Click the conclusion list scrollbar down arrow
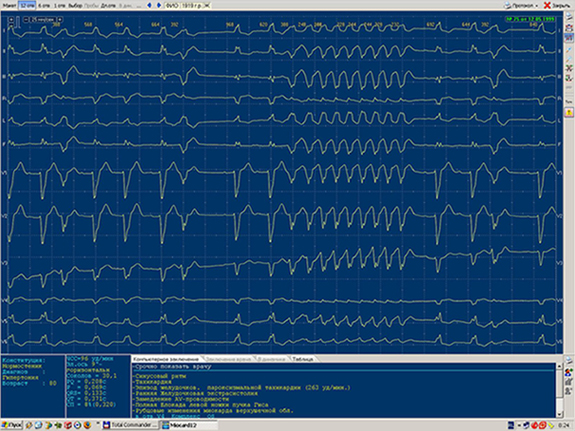This screenshot has width=575, height=431. tap(560, 414)
